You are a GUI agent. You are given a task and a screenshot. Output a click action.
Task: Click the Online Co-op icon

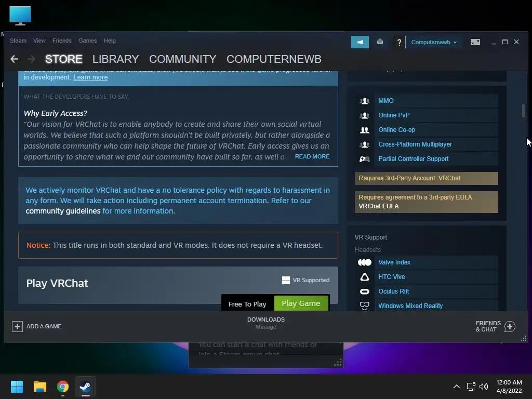tap(364, 130)
